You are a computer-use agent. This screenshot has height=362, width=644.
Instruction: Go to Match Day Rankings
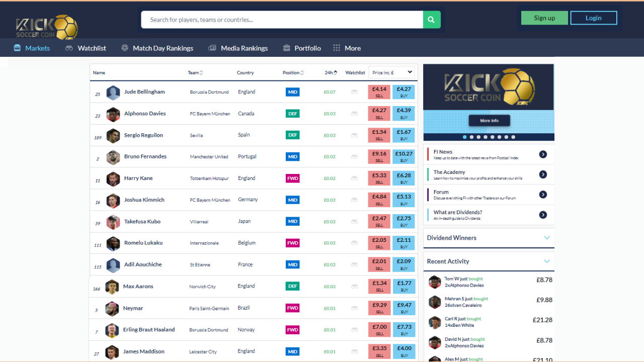(x=157, y=48)
